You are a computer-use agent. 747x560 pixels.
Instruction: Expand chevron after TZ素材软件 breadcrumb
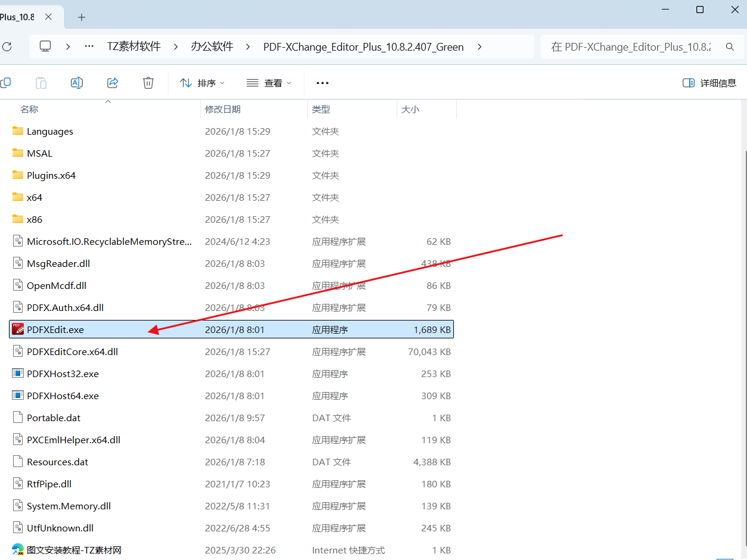[176, 46]
